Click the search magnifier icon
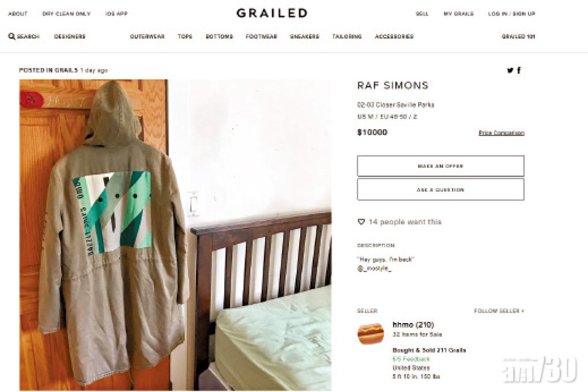Image resolution: width=588 pixels, height=392 pixels. (11, 36)
